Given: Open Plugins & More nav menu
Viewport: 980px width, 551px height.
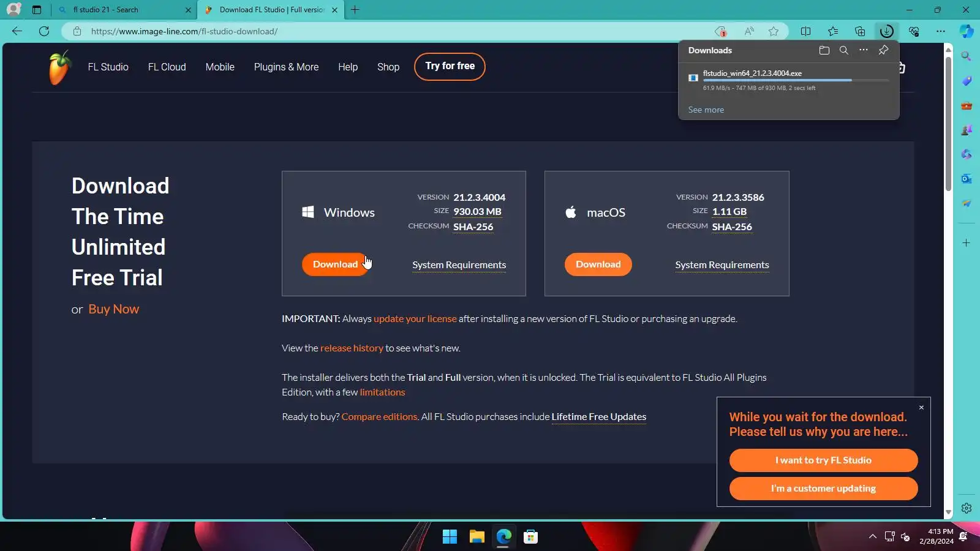Looking at the screenshot, I should 286,67.
